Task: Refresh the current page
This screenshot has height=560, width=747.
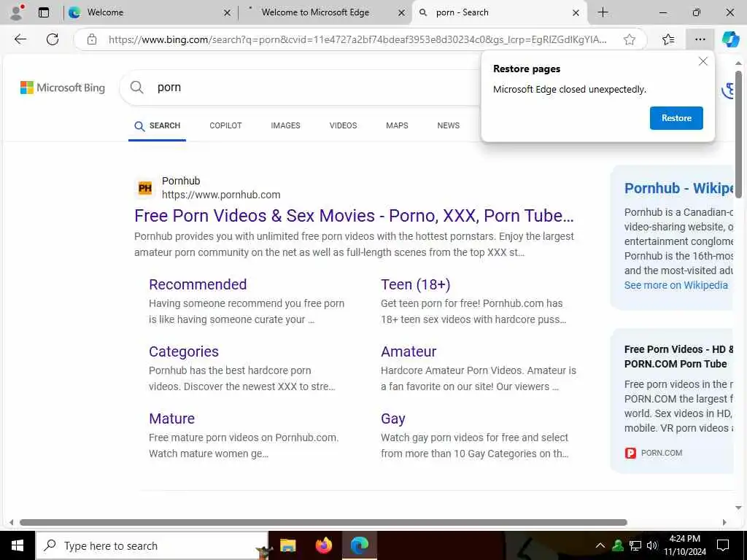Action: tap(53, 39)
